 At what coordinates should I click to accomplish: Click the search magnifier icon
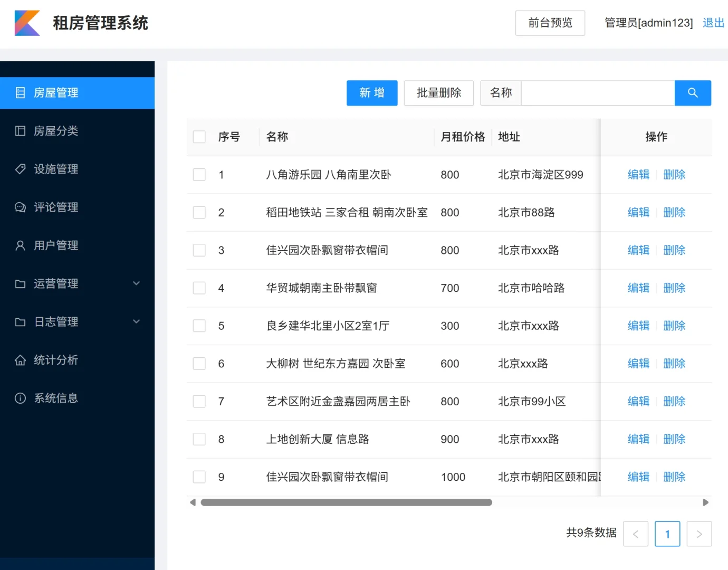click(693, 93)
